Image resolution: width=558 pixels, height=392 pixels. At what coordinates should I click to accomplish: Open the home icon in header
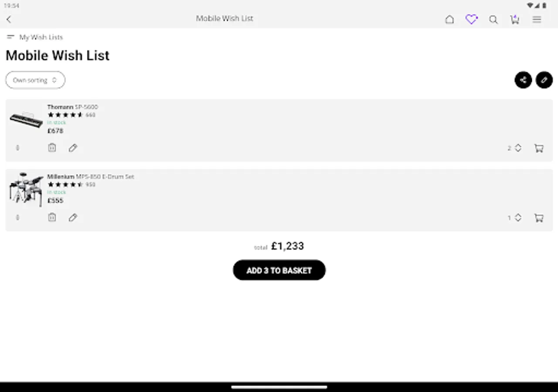(x=449, y=20)
